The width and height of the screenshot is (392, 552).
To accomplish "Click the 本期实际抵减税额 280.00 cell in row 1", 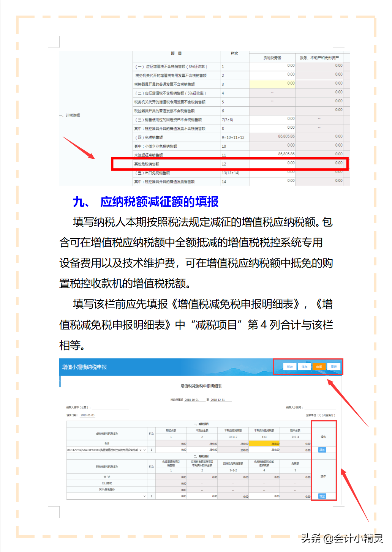I will coord(264,450).
